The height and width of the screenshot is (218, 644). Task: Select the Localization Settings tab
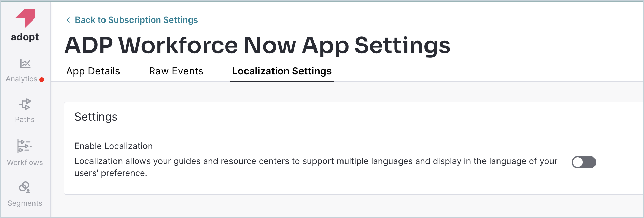tap(282, 71)
